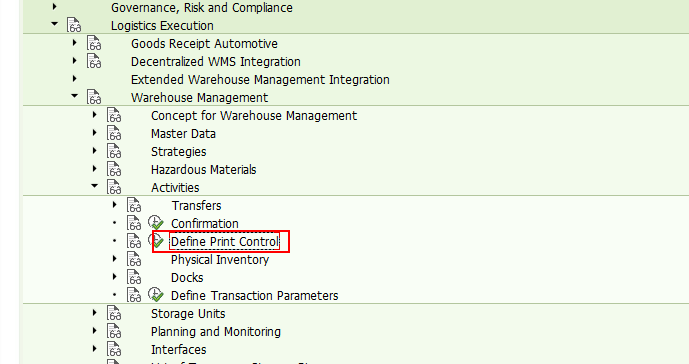Screen dimensions: 689x364
Task: Click execute activity icon for Define Print Control
Action: point(156,241)
